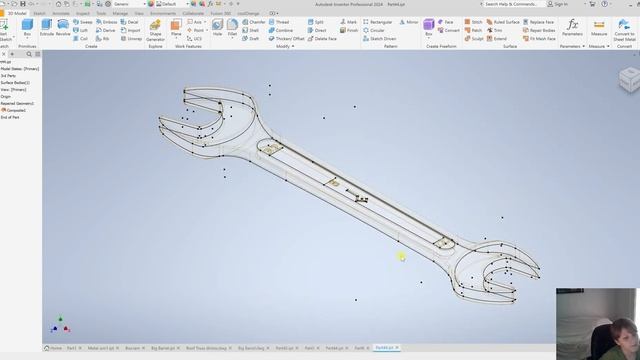Click the Chamfer tool

tap(254, 22)
